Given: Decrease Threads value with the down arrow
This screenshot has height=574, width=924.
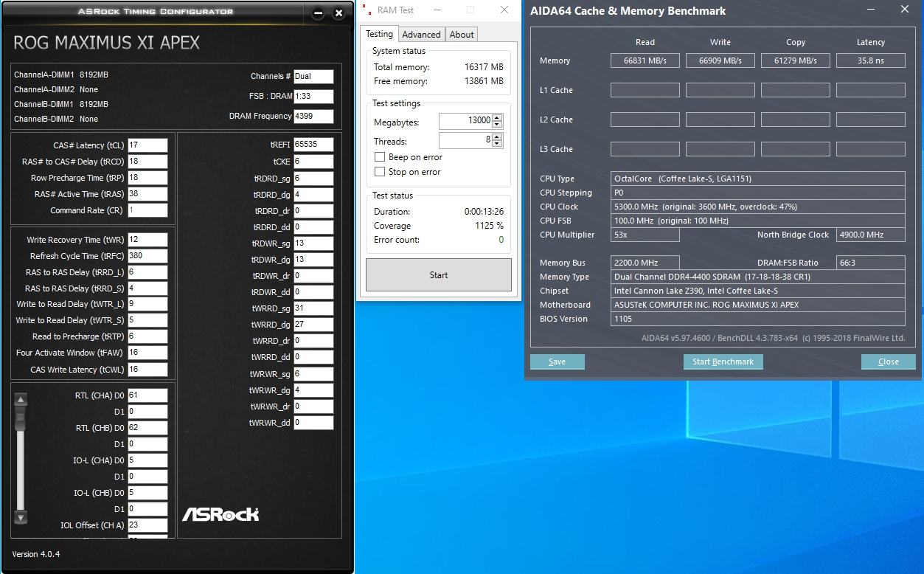Looking at the screenshot, I should [497, 144].
